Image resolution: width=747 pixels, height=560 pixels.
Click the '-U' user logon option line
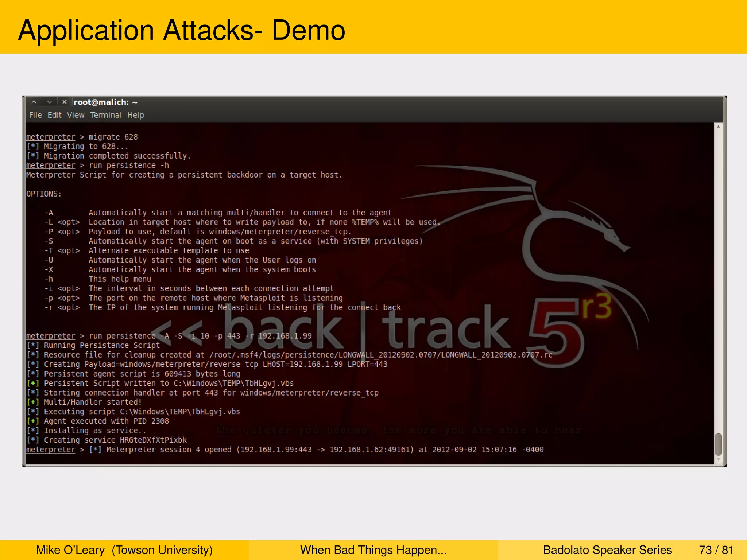180,260
